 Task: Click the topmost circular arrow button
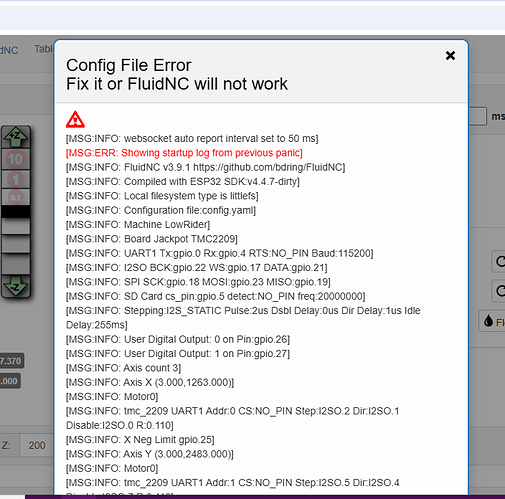[499, 262]
